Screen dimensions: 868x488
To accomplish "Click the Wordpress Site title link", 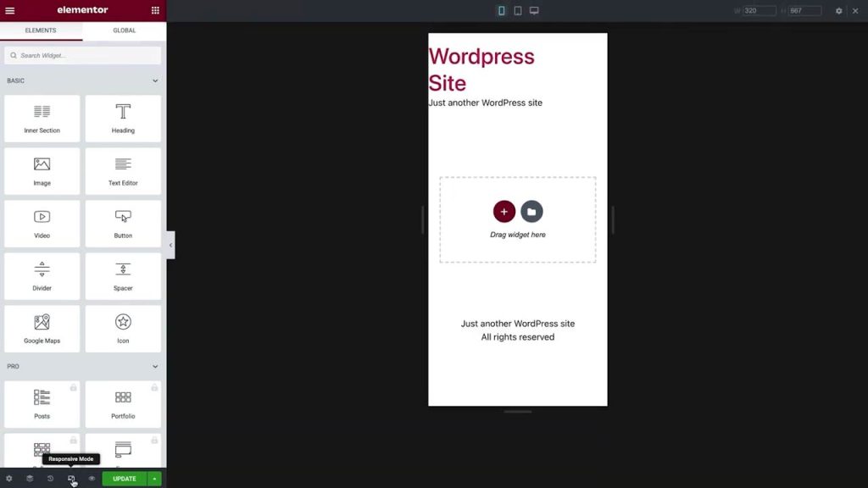I will pos(481,69).
